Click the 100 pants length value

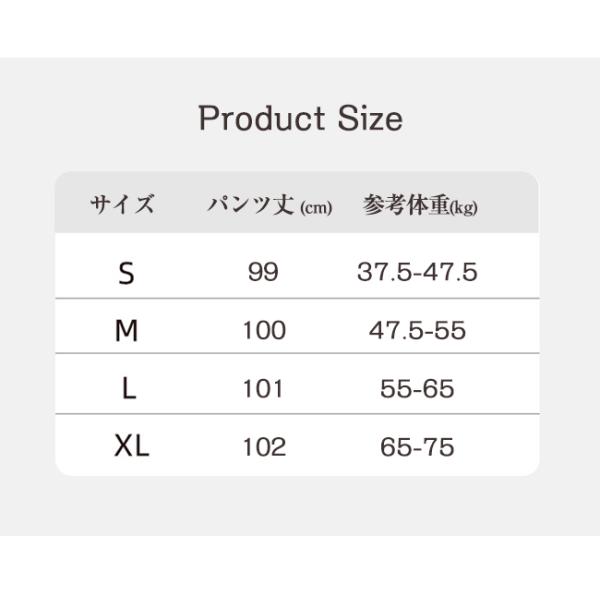tap(264, 330)
